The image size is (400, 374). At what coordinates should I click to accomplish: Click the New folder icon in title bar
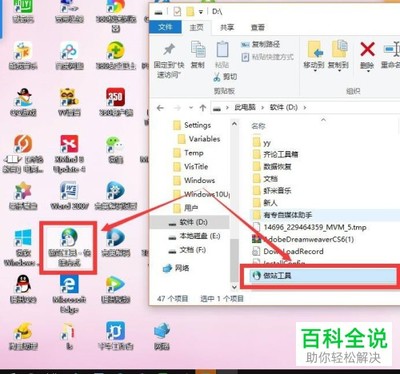pos(190,12)
